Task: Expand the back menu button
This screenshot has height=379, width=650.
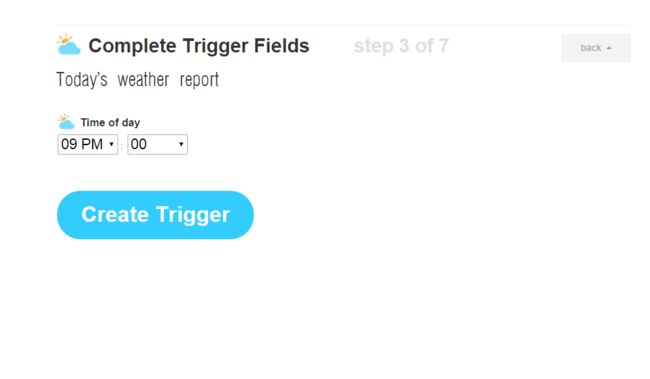Action: point(596,48)
